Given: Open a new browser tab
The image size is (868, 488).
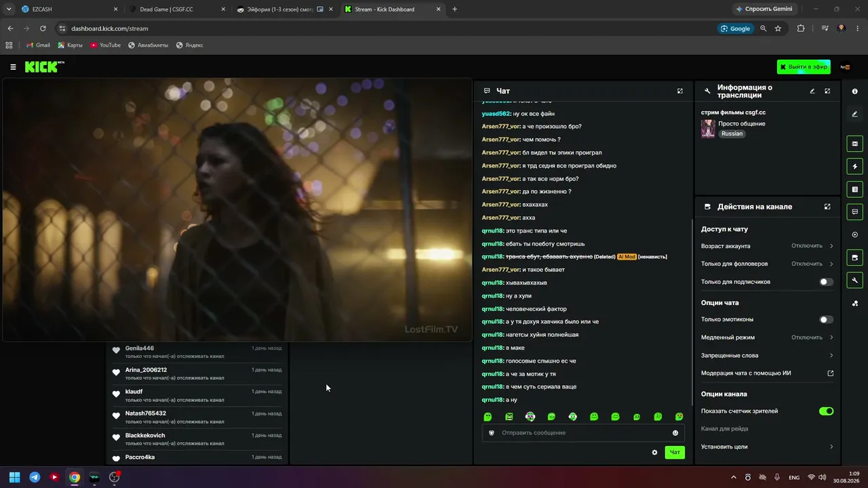Looking at the screenshot, I should tap(455, 9).
